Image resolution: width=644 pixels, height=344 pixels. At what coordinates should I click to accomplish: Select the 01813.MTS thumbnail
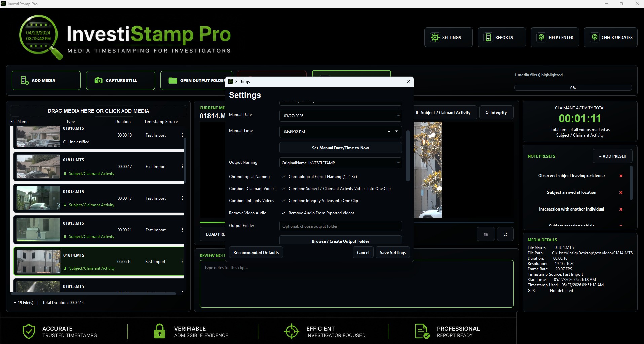[x=38, y=230]
